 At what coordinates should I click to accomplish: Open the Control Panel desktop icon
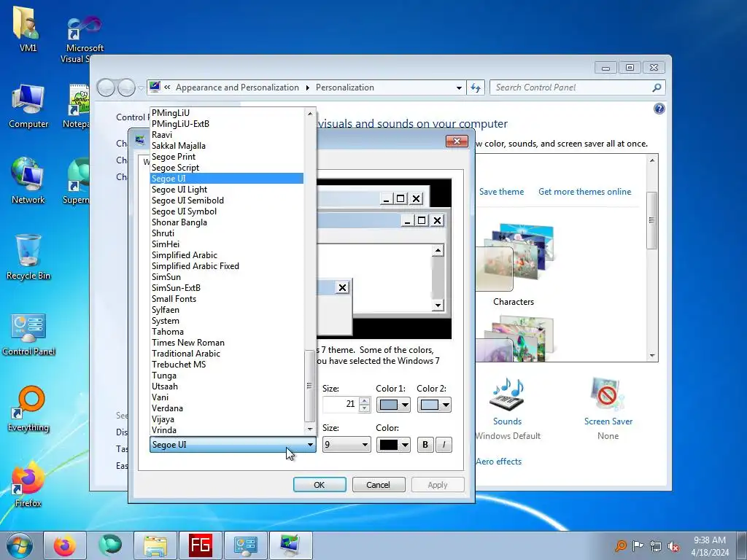(x=28, y=333)
